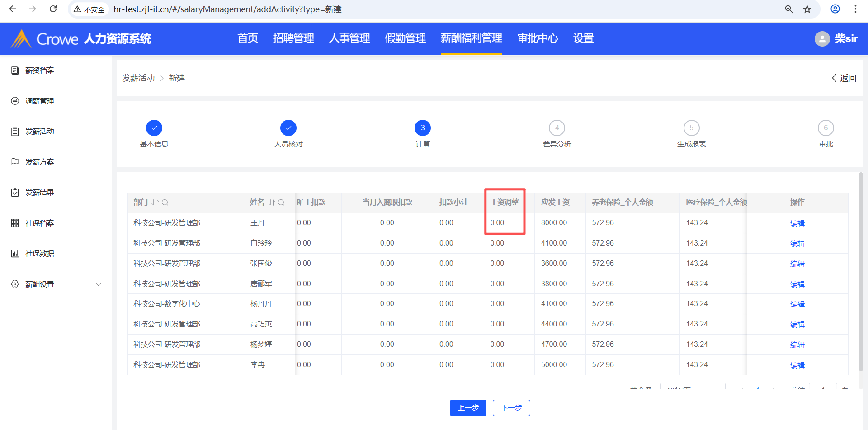The width and height of the screenshot is (868, 430).
Task: Click the 下一步 button
Action: [x=511, y=408]
